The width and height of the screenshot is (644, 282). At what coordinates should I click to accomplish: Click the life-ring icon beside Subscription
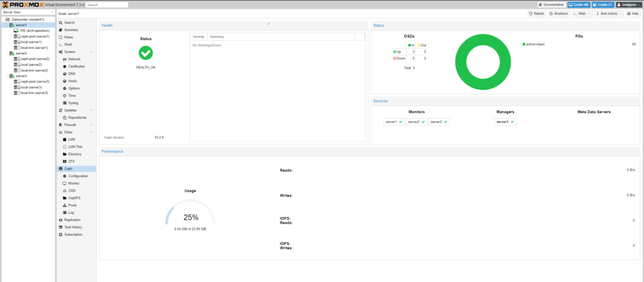[x=61, y=235]
